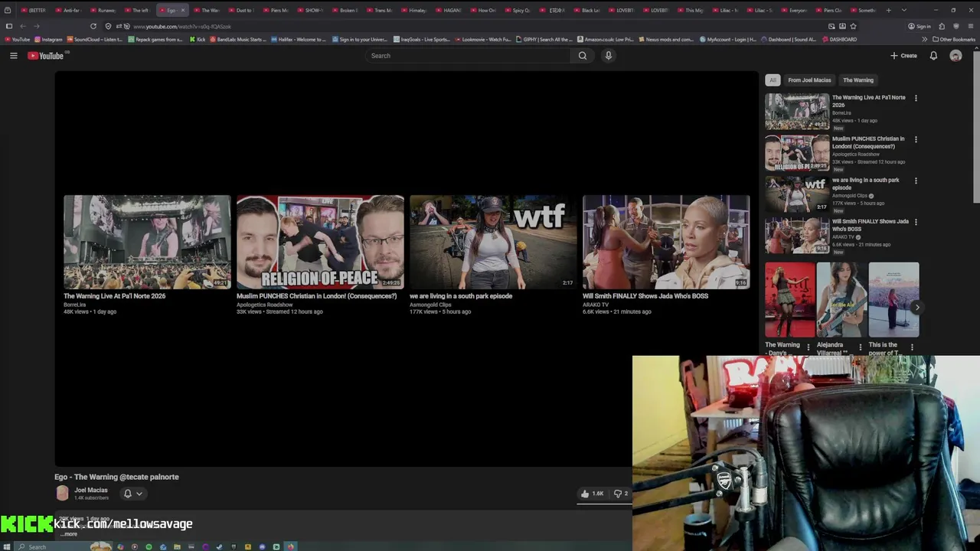Open Joel Macias channel avatar
The height and width of the screenshot is (551, 980).
point(62,494)
